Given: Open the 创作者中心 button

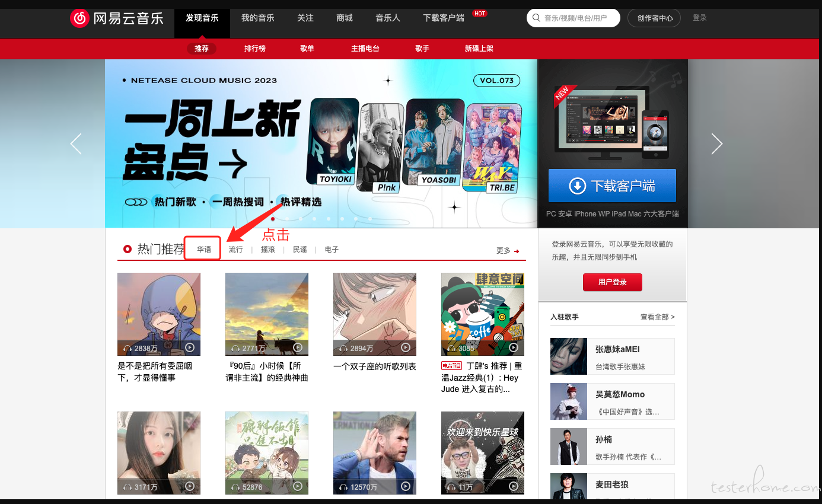Looking at the screenshot, I should tap(654, 18).
